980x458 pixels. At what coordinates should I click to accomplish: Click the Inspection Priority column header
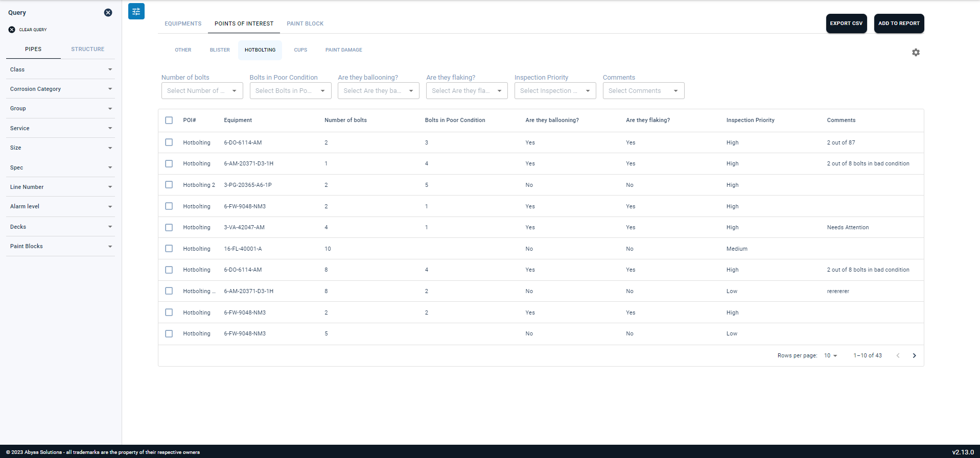(x=750, y=120)
